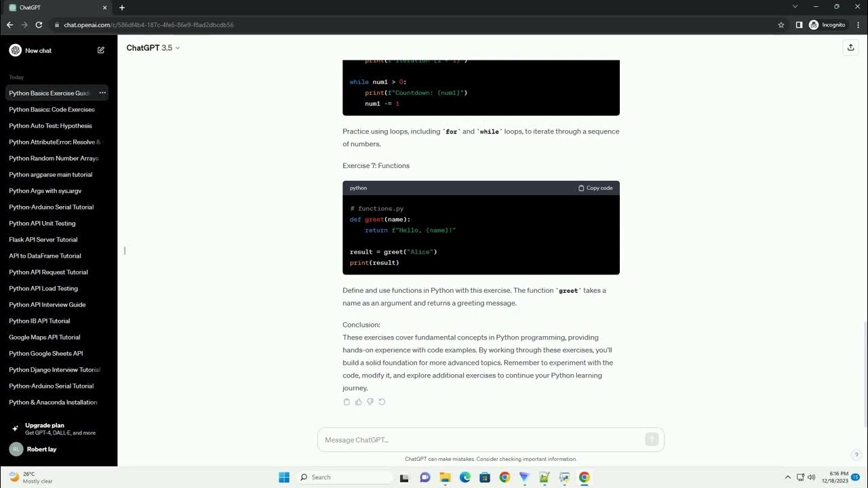Open File Explorer from the taskbar

click(446, 477)
